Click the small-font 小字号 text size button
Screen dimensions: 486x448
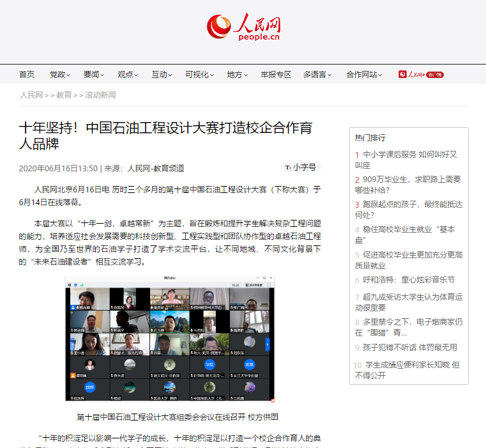tap(300, 167)
